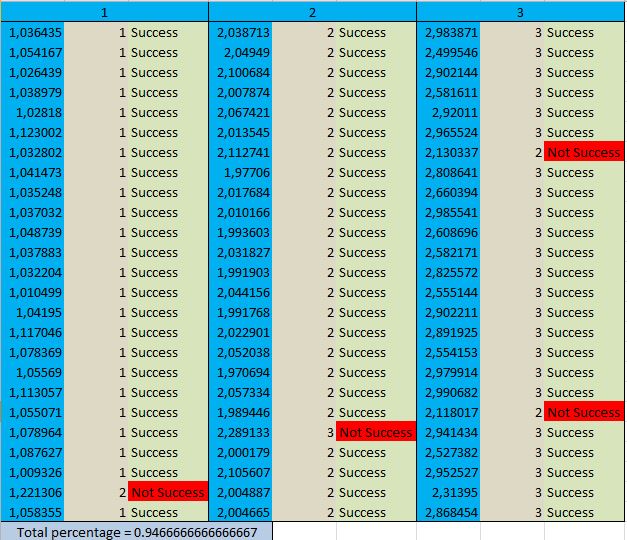Click the cell with value 1,058355
The height and width of the screenshot is (540, 627).
(35, 512)
